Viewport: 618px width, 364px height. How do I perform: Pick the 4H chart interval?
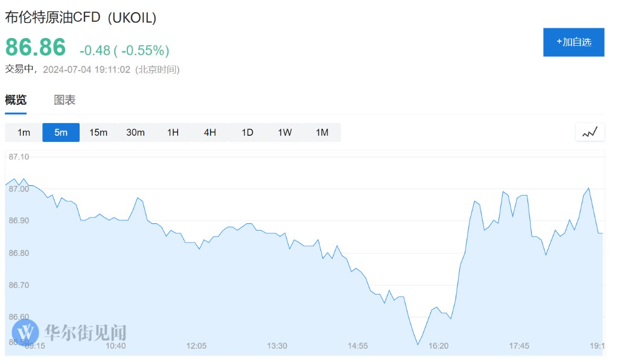pyautogui.click(x=210, y=132)
